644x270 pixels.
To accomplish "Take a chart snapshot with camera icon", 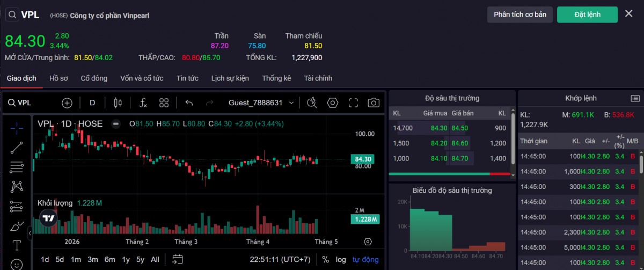I will tap(374, 103).
